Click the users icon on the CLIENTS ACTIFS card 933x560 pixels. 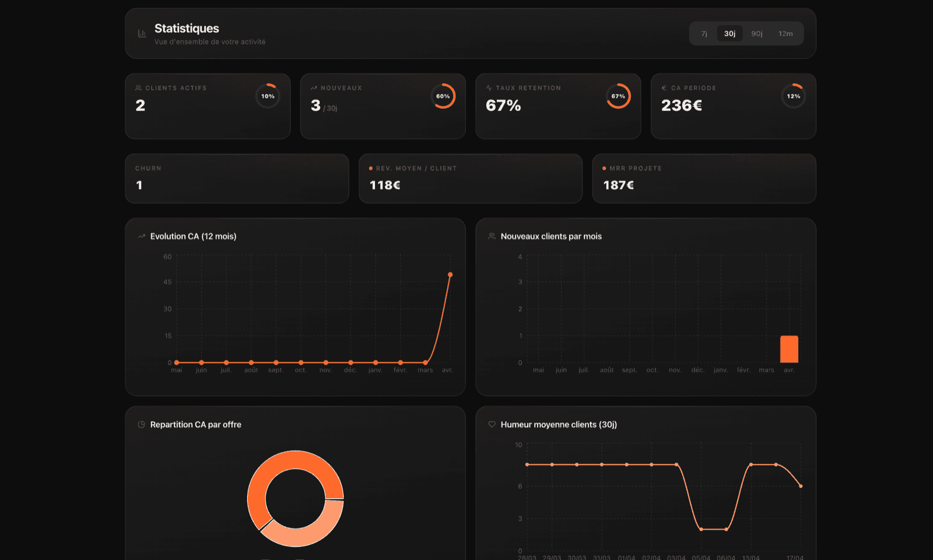tap(138, 88)
